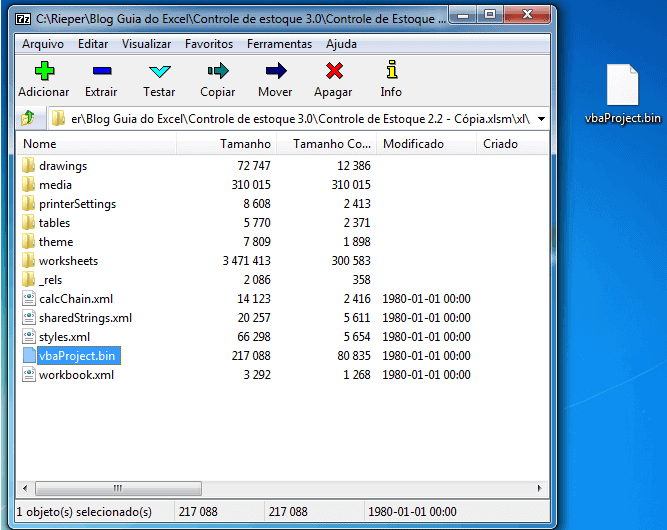Click the Testar toolbar icon
The height and width of the screenshot is (530, 667).
[x=159, y=71]
